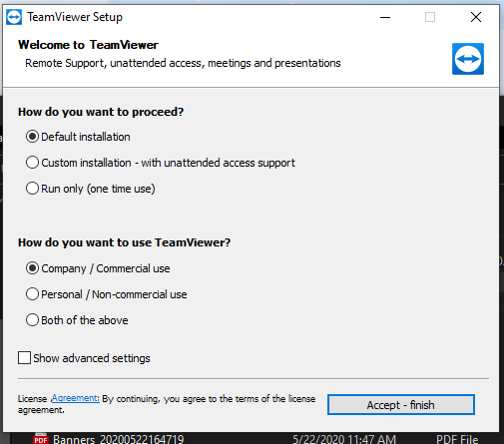Click the TeamViewer title bar icon
The image size is (504, 444).
point(14,17)
